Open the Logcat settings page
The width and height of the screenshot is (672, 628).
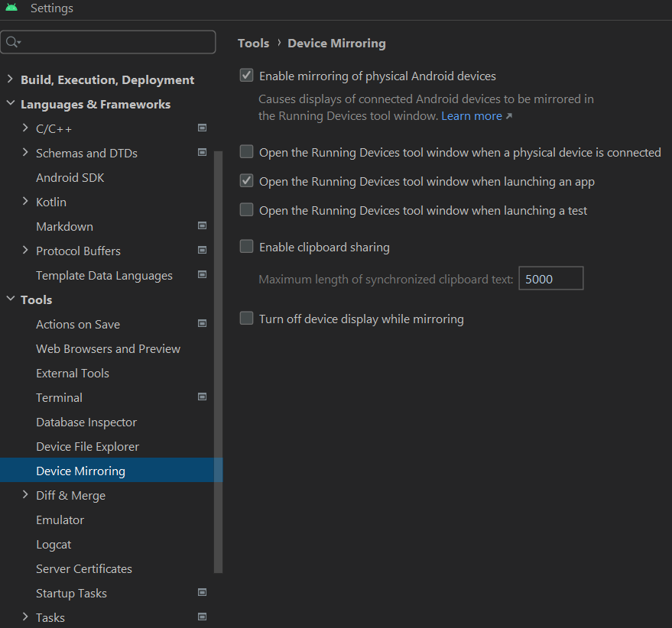pyautogui.click(x=54, y=544)
